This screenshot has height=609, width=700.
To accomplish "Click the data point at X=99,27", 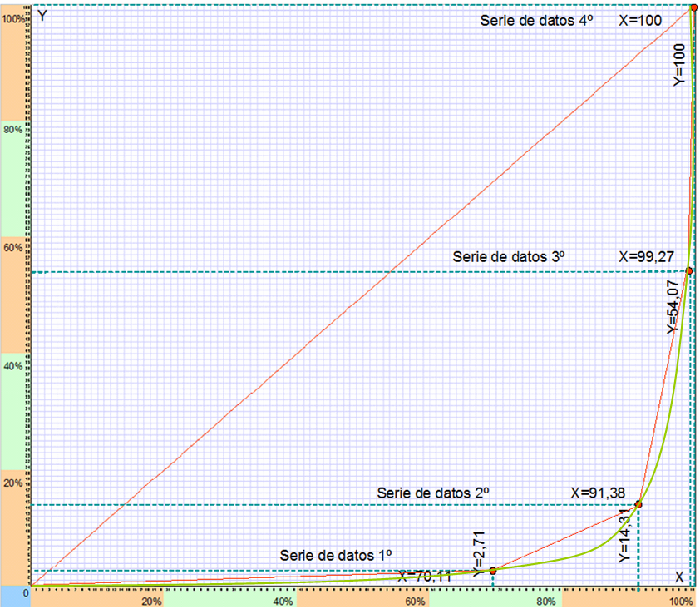I will pyautogui.click(x=689, y=270).
